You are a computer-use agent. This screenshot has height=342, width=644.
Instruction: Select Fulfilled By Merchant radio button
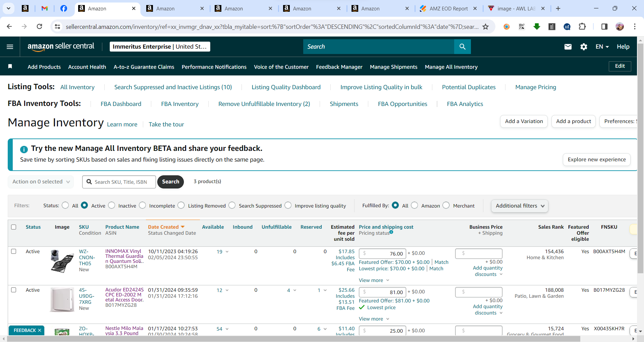pyautogui.click(x=446, y=205)
